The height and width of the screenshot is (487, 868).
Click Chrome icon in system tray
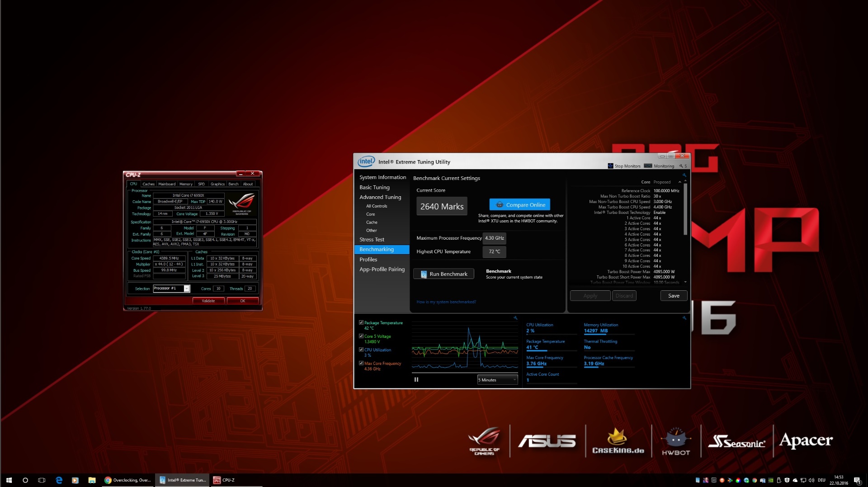pyautogui.click(x=755, y=480)
